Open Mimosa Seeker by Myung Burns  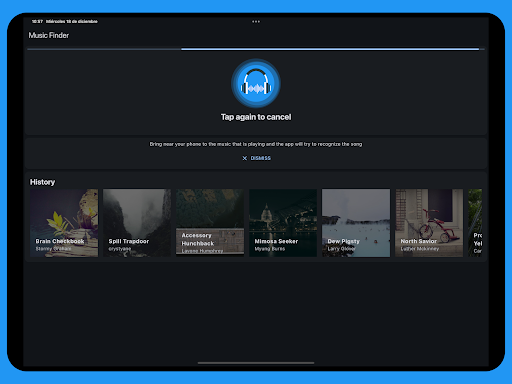pos(283,223)
